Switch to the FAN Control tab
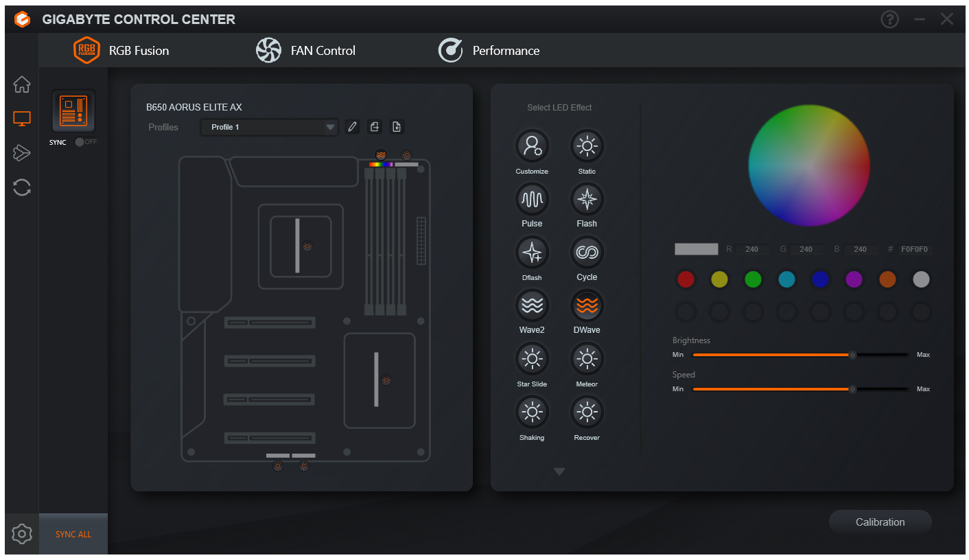This screenshot has height=560, width=969. click(305, 50)
